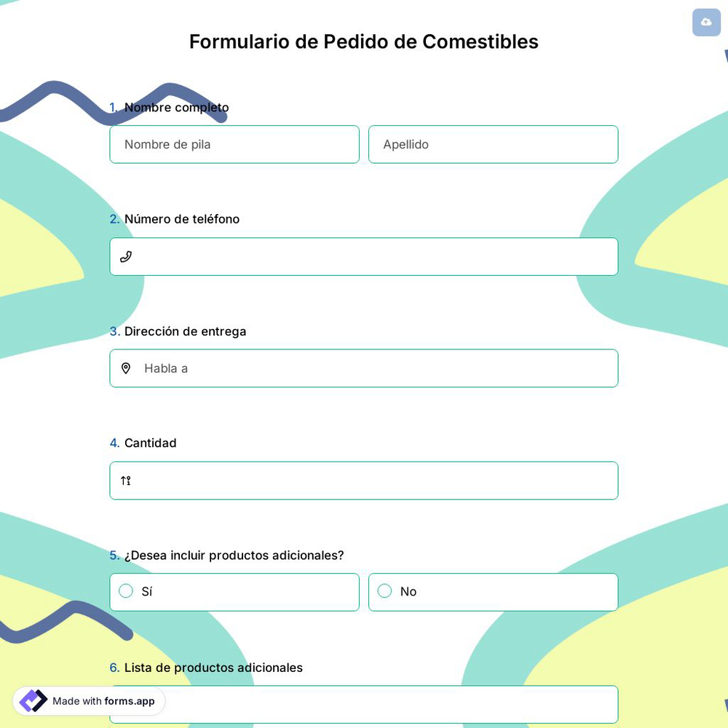The image size is (728, 728).
Task: Click the numeric sort icon in Cantidad field
Action: coord(124,480)
